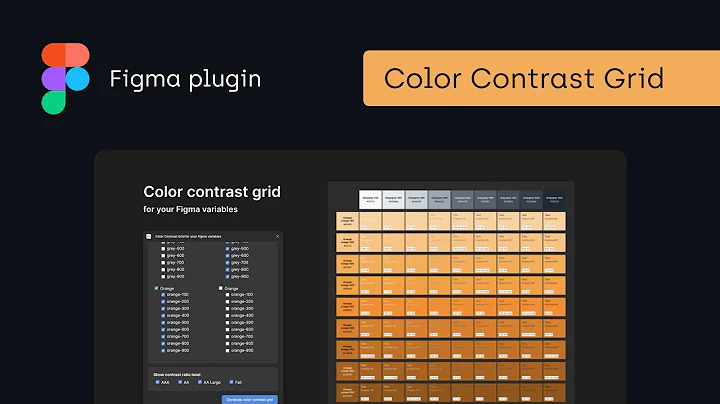Screen dimensions: 720x404
Task: Uncheck the checked orange-900 checkbox
Action: tap(163, 350)
